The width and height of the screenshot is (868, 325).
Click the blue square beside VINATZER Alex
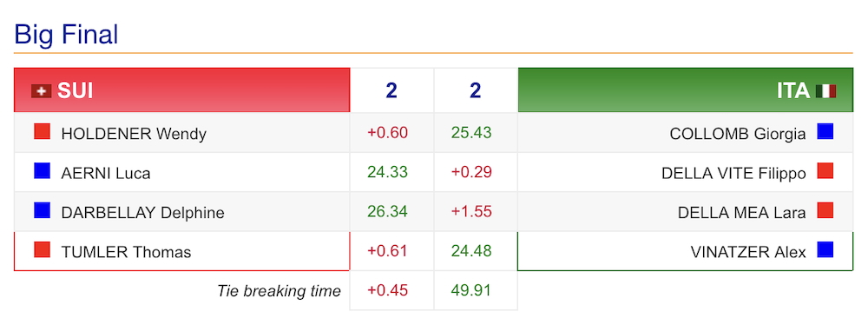(825, 249)
